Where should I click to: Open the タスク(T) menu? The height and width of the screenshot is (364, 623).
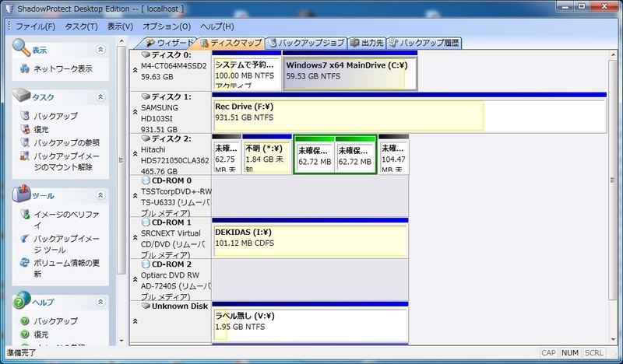(x=81, y=26)
